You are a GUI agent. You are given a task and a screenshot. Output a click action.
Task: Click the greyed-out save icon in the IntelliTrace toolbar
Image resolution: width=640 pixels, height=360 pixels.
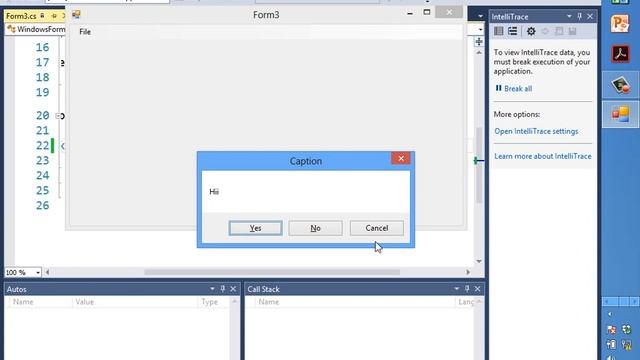573,31
